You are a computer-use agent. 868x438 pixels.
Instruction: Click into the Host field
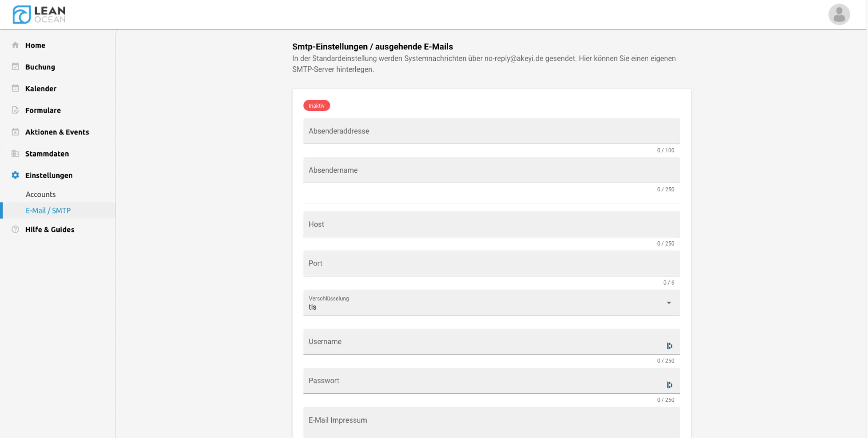491,224
